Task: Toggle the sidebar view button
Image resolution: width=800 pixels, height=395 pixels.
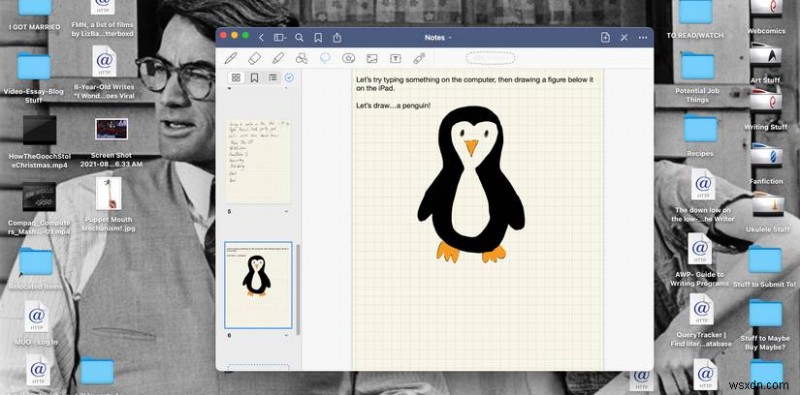Action: (x=280, y=38)
